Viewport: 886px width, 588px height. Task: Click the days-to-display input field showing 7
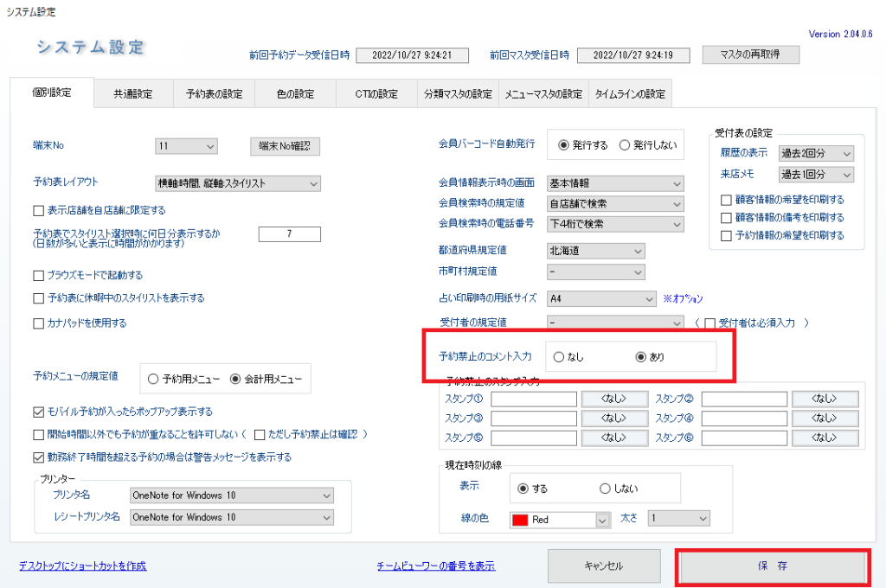pyautogui.click(x=289, y=233)
